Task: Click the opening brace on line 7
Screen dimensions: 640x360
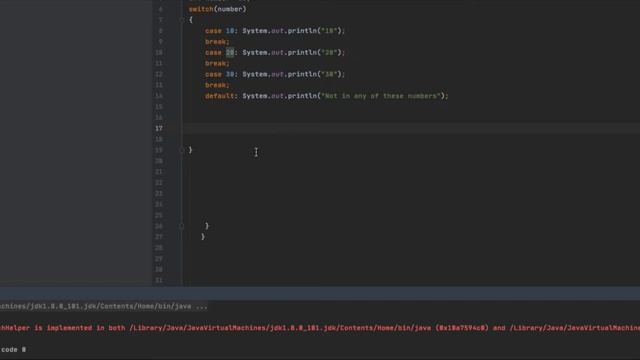Action: click(191, 20)
